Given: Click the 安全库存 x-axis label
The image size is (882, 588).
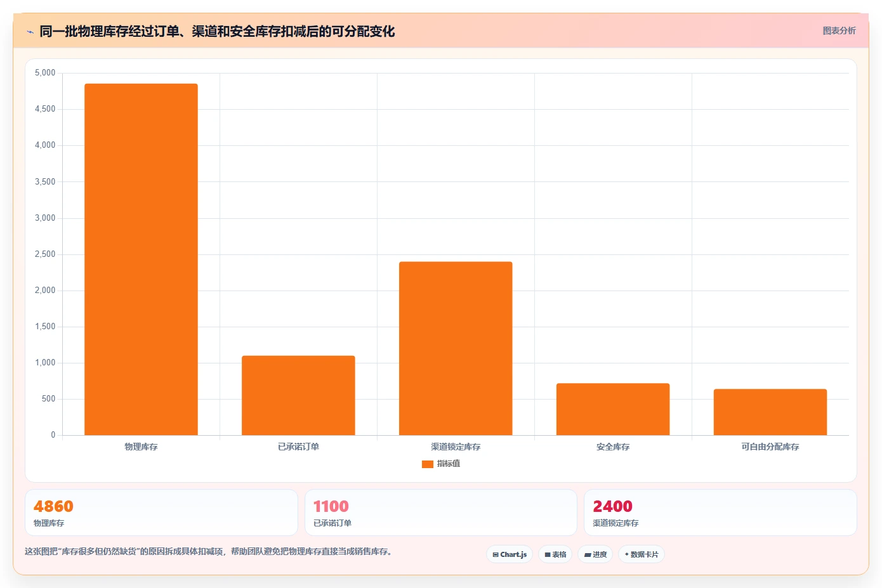Looking at the screenshot, I should coord(613,447).
